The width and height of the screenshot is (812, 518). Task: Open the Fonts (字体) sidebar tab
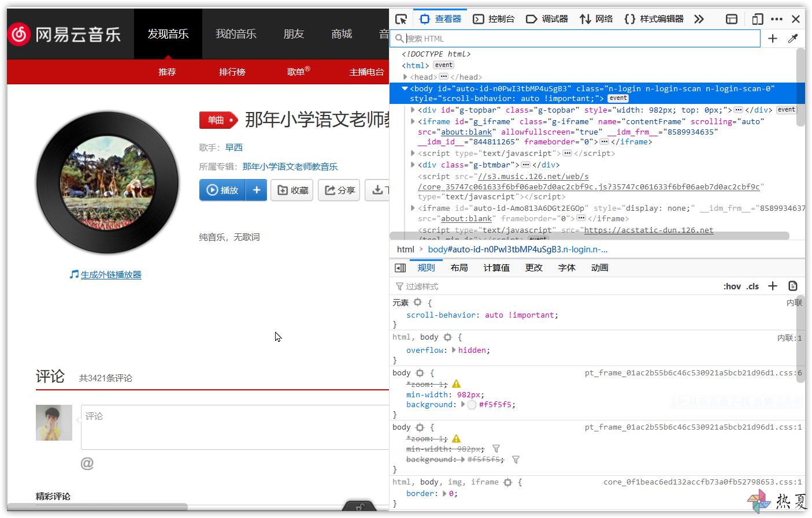point(566,268)
